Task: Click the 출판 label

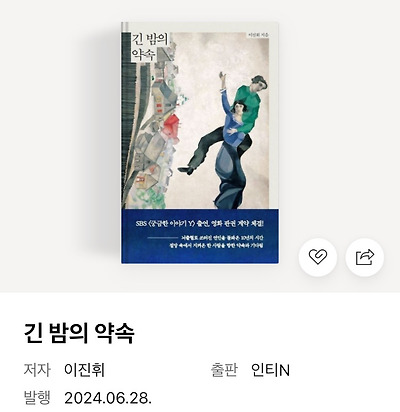Action: click(224, 370)
